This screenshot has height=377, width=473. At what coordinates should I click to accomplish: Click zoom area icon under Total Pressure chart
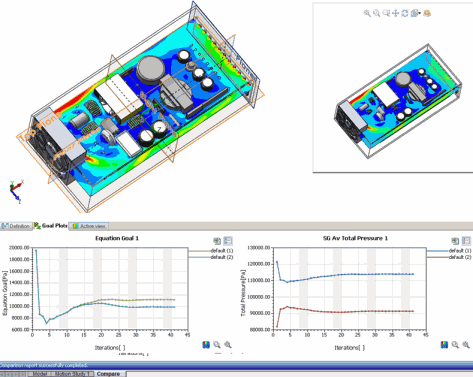[455, 345]
